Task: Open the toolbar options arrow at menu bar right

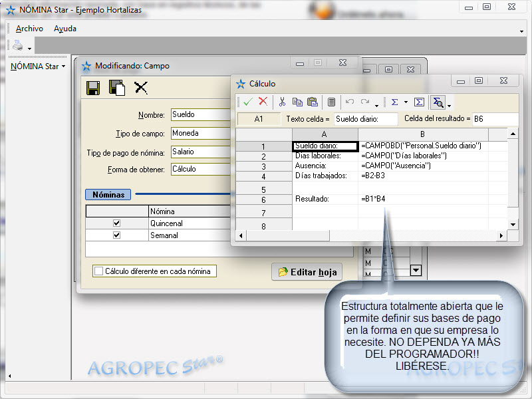Action: [x=521, y=31]
